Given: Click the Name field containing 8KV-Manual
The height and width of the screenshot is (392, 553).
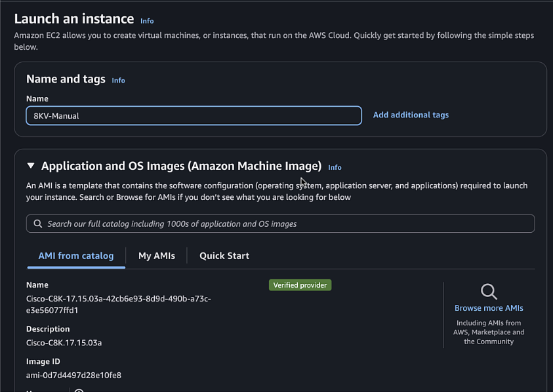Looking at the screenshot, I should [194, 115].
